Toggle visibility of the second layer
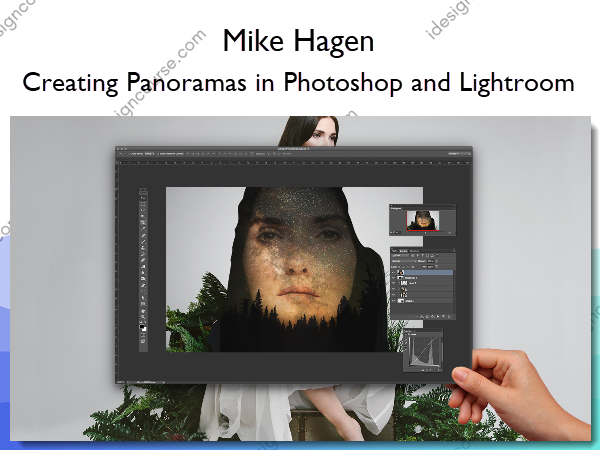The width and height of the screenshot is (600, 450). point(391,280)
